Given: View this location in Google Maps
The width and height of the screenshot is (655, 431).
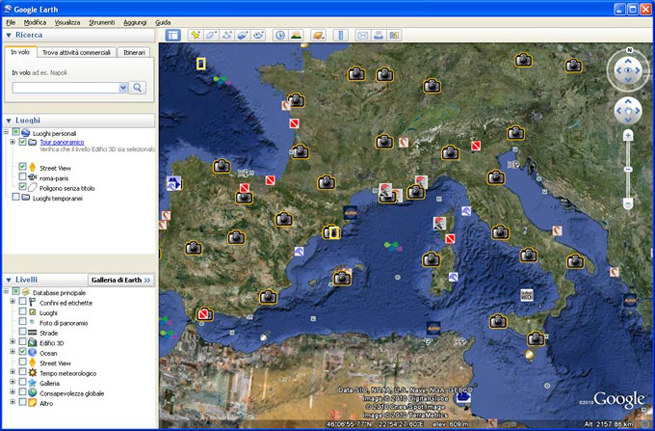Looking at the screenshot, I should pos(394,35).
